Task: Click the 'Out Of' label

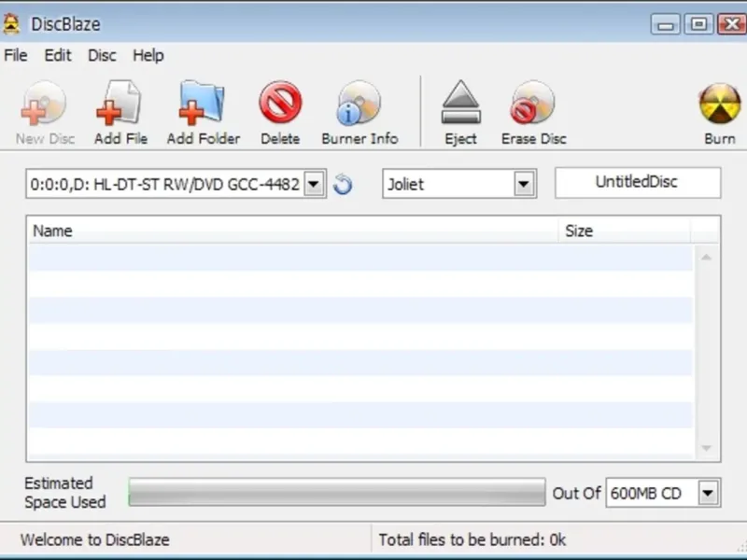Action: [576, 493]
